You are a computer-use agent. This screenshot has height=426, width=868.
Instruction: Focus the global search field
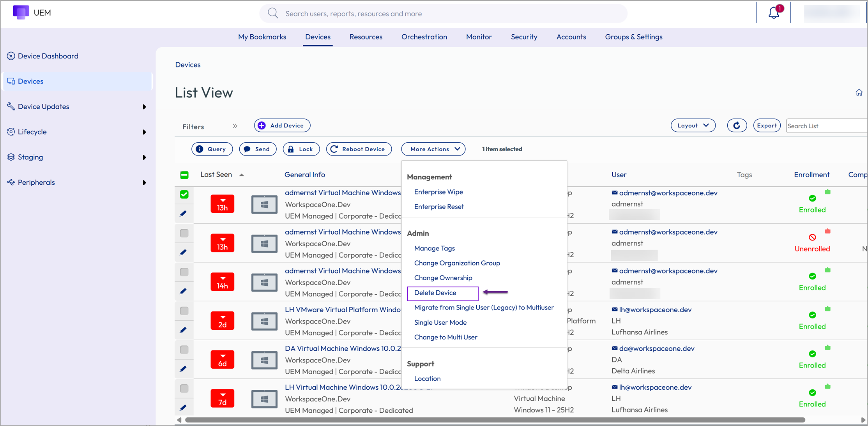tap(443, 14)
